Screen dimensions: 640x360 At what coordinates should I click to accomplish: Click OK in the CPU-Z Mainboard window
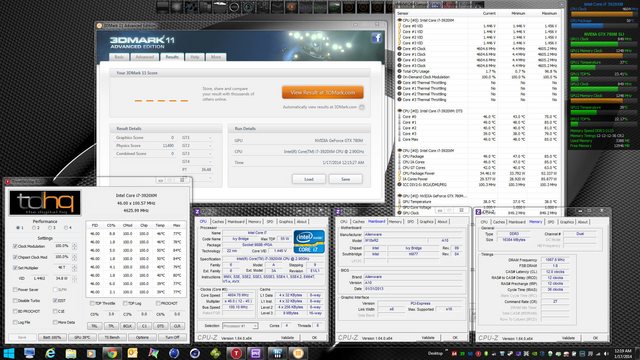[x=455, y=338]
